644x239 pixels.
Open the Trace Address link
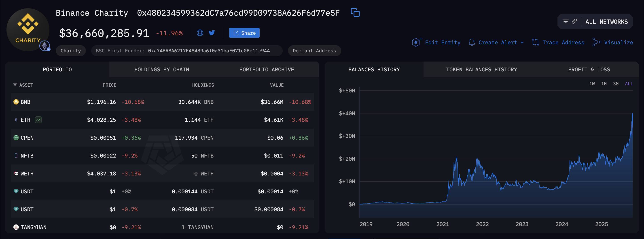[x=558, y=43]
